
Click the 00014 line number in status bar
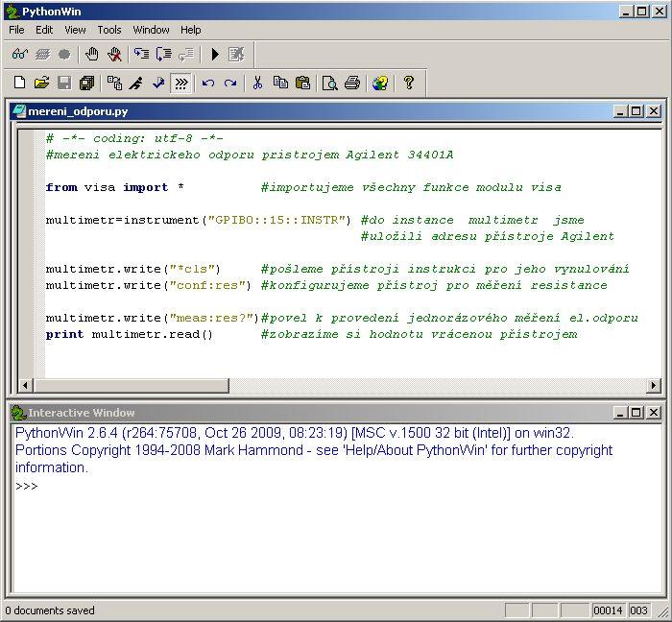pyautogui.click(x=608, y=610)
